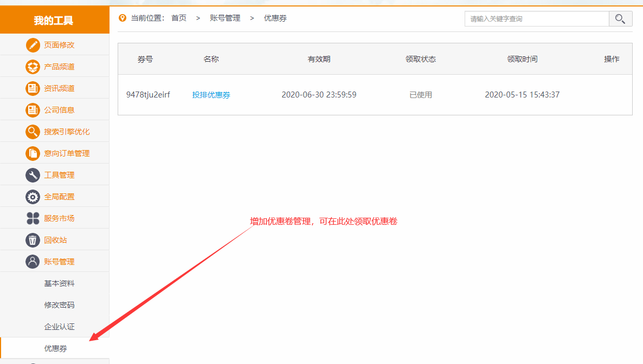Click the 领取时间 column header
Image resolution: width=643 pixels, height=364 pixels.
click(523, 59)
